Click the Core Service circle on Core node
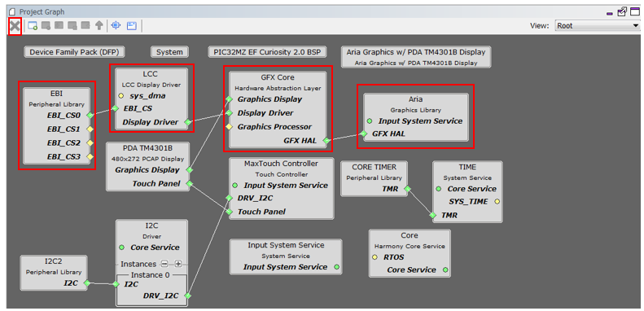This screenshot has height=311, width=644. click(445, 270)
